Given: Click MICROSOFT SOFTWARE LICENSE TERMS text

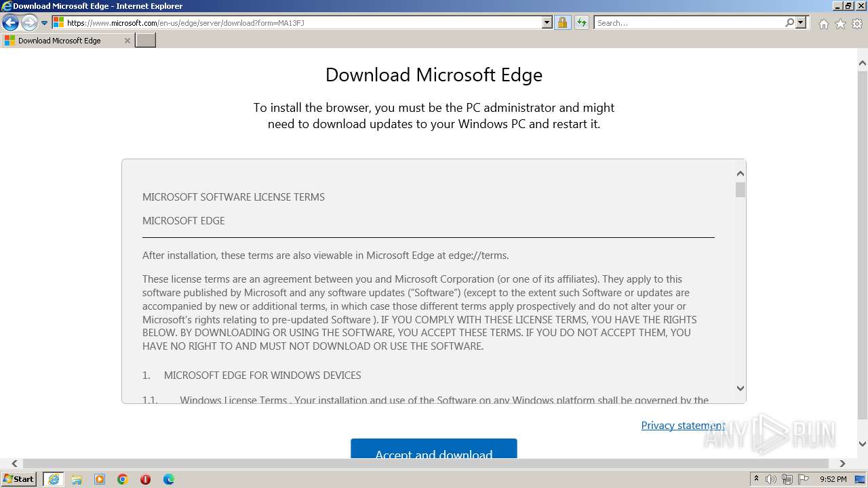Looking at the screenshot, I should [x=233, y=197].
